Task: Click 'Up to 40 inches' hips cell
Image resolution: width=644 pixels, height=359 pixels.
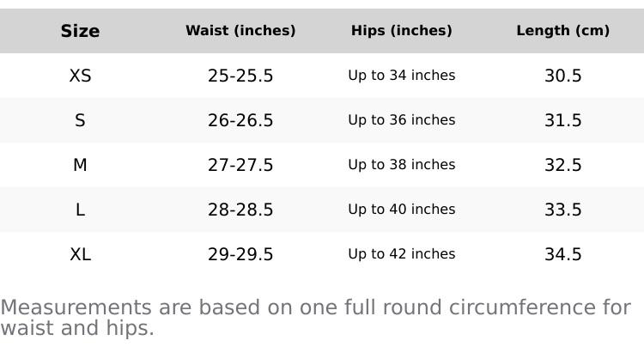Action: click(x=402, y=210)
